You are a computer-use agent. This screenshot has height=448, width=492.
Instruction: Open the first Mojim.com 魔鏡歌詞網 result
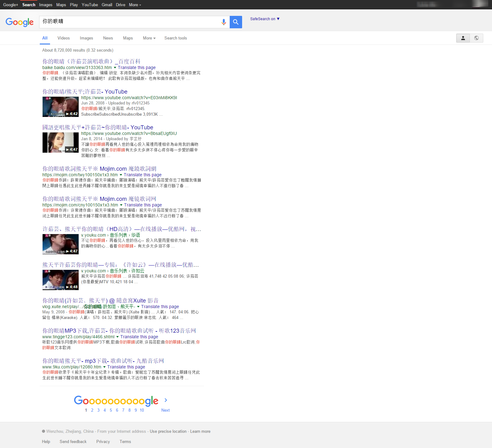tap(99, 169)
